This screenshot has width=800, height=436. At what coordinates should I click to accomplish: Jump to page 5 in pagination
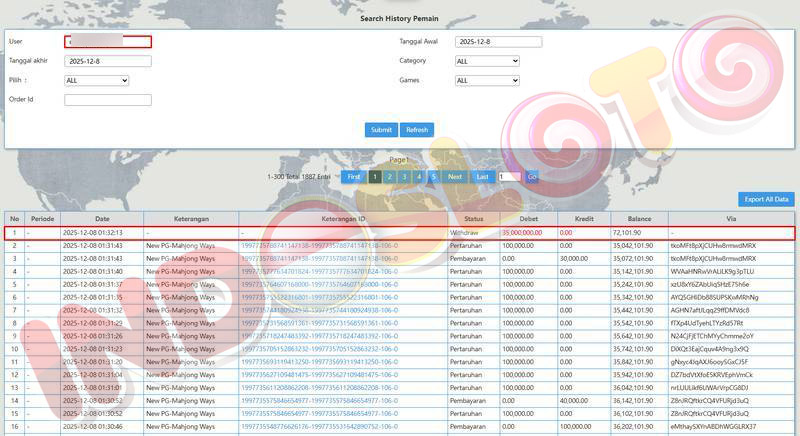coord(433,177)
